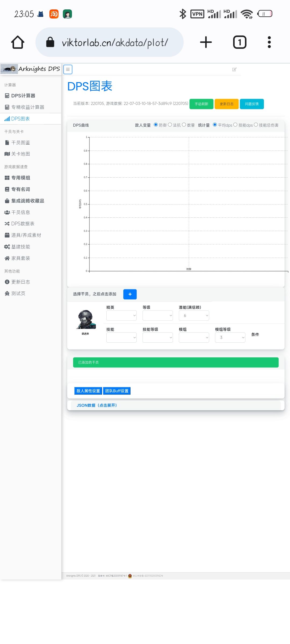Click the blue plus add-operator button
The image size is (290, 644).
tap(130, 294)
